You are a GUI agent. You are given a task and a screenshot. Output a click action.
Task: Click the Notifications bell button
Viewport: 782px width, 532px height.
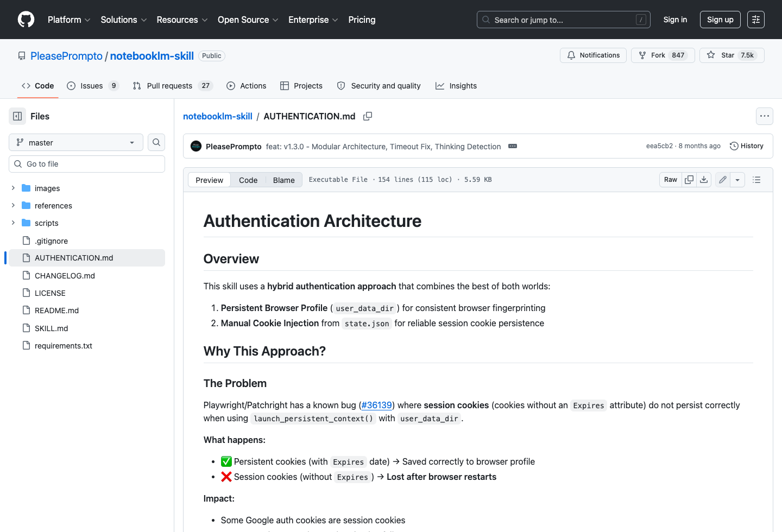(x=593, y=55)
